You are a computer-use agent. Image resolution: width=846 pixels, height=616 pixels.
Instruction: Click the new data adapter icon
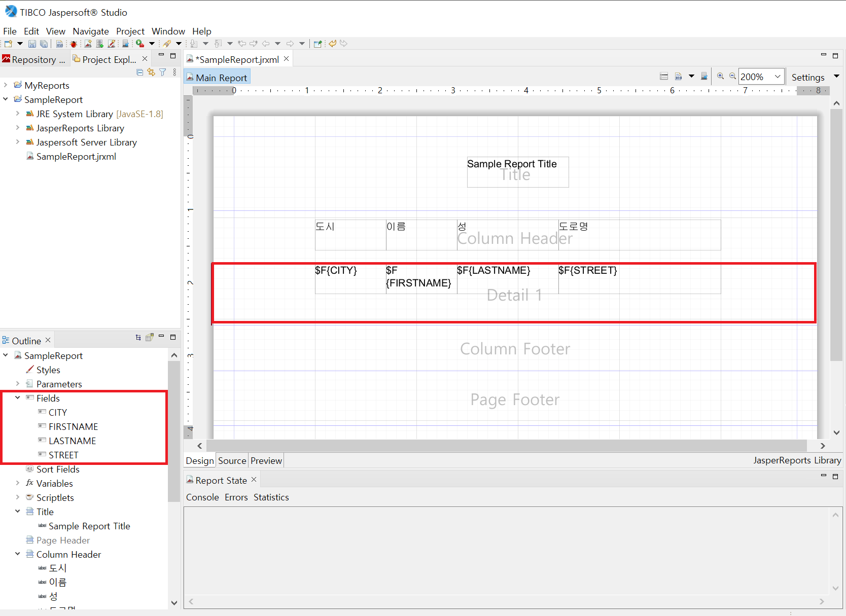[100, 44]
